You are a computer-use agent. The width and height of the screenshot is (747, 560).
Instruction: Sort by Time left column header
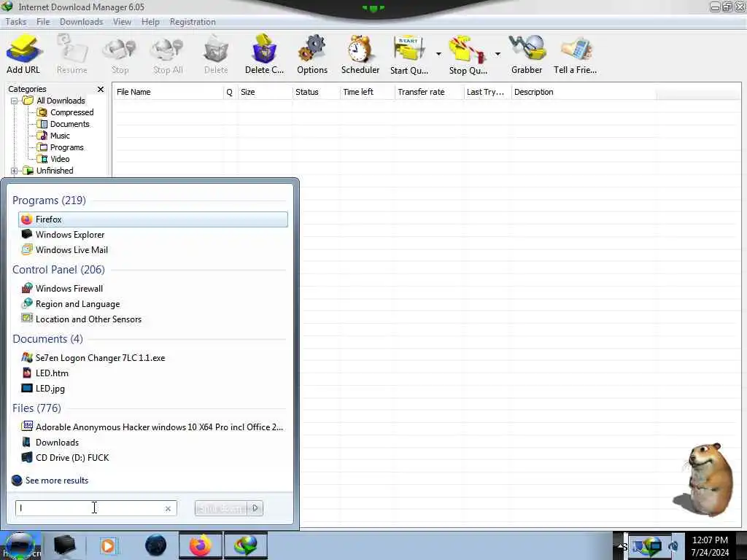pyautogui.click(x=368, y=92)
